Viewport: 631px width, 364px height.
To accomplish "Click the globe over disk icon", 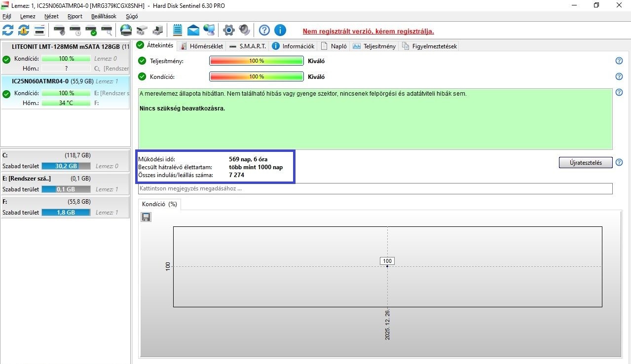I will point(126,30).
